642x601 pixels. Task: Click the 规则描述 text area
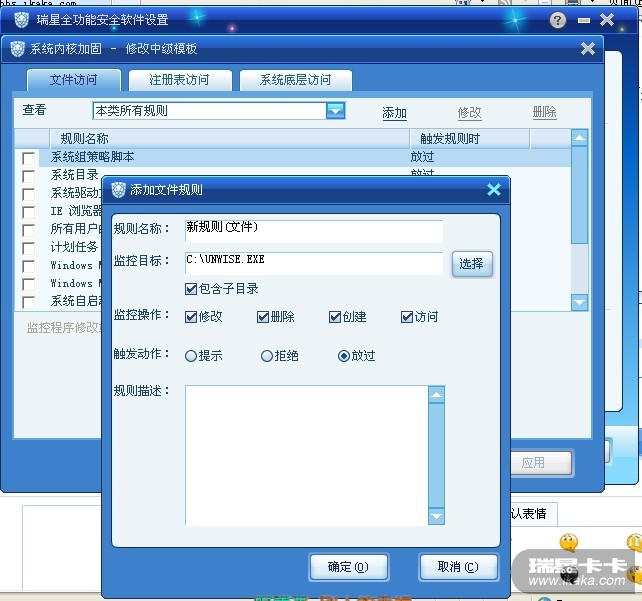pyautogui.click(x=306, y=455)
